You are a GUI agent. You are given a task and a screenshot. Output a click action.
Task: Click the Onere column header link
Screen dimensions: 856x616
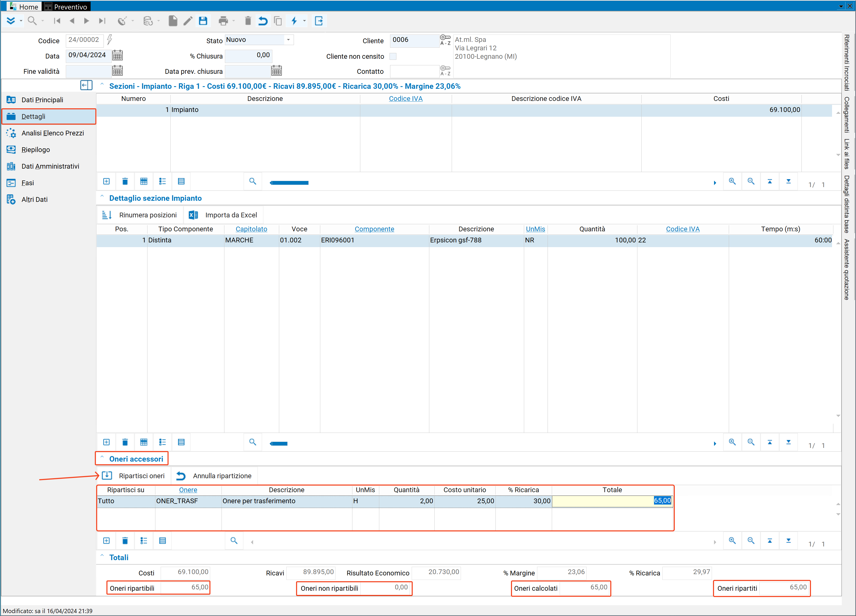tap(188, 490)
